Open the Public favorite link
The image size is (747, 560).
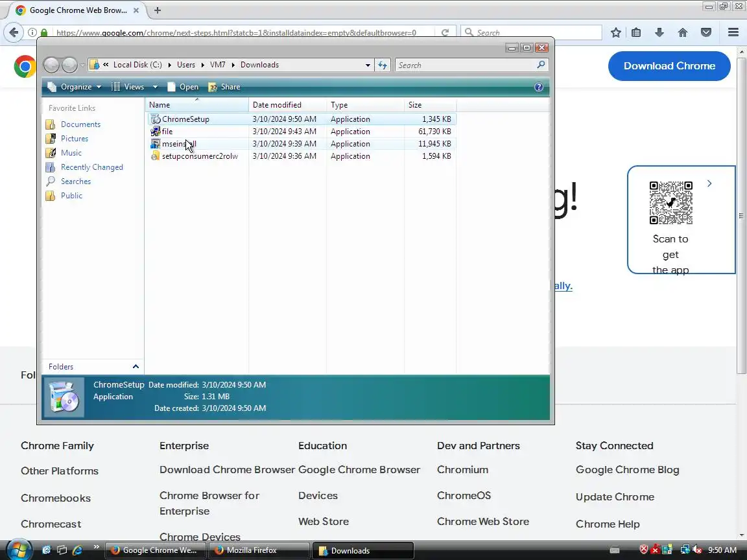click(71, 196)
